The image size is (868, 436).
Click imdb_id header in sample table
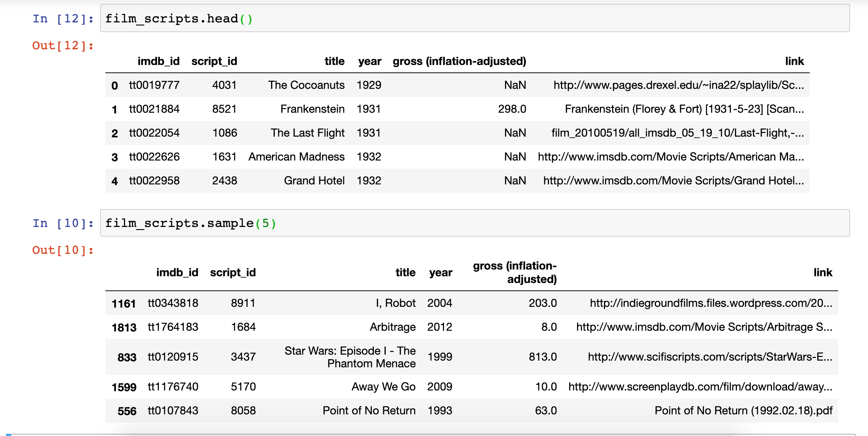177,272
